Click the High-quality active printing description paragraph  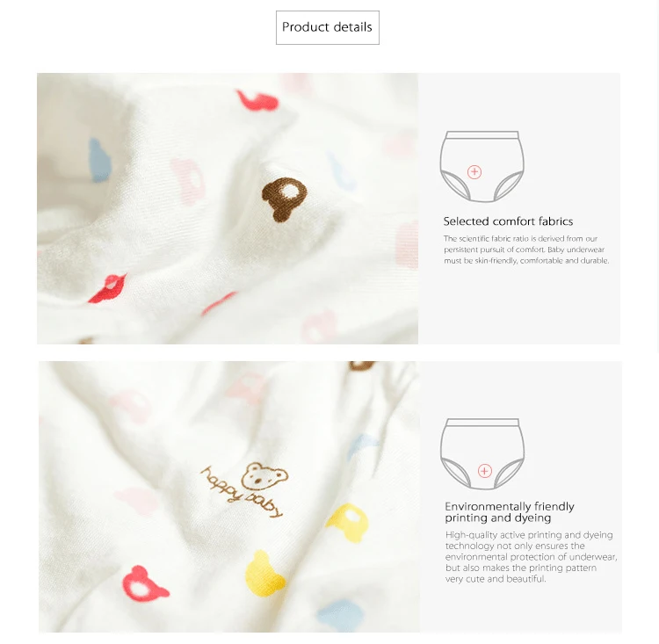[x=532, y=556]
